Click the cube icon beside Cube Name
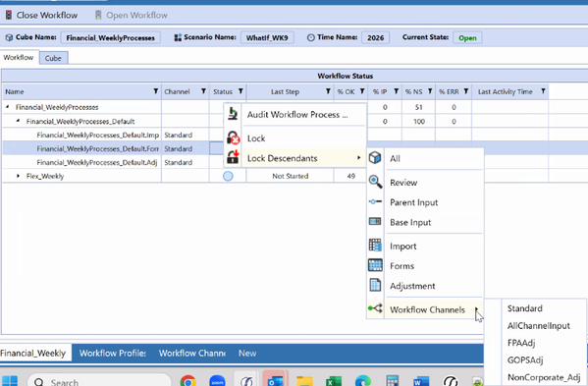 tap(9, 37)
